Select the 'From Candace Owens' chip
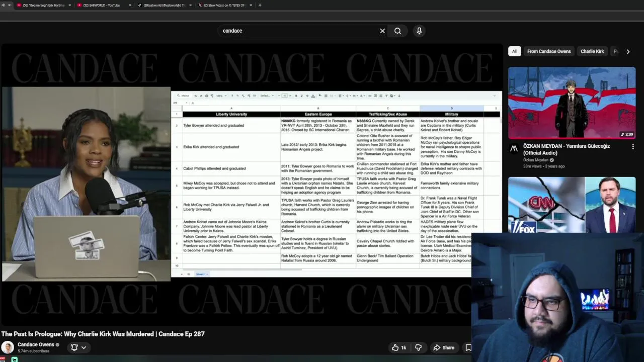 pos(549,51)
